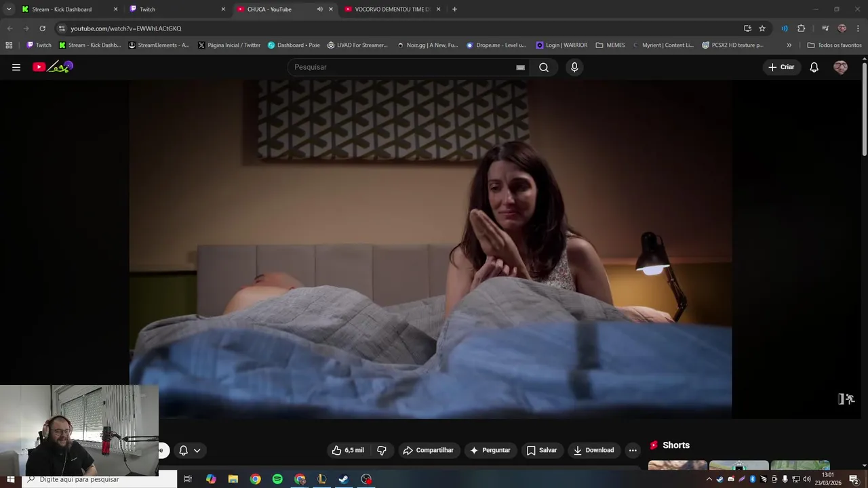Open a new browser tab
This screenshot has width=868, height=488.
click(x=454, y=9)
